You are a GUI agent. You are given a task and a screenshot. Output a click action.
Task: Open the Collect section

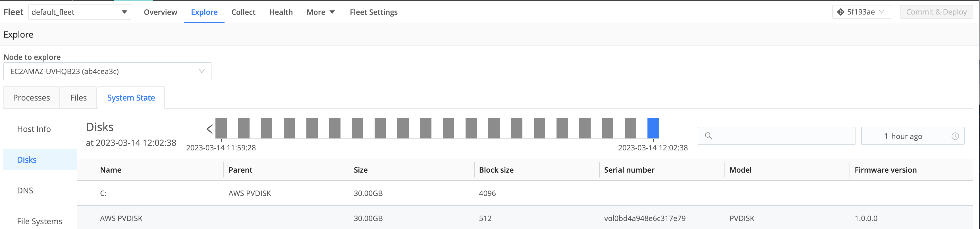point(243,12)
